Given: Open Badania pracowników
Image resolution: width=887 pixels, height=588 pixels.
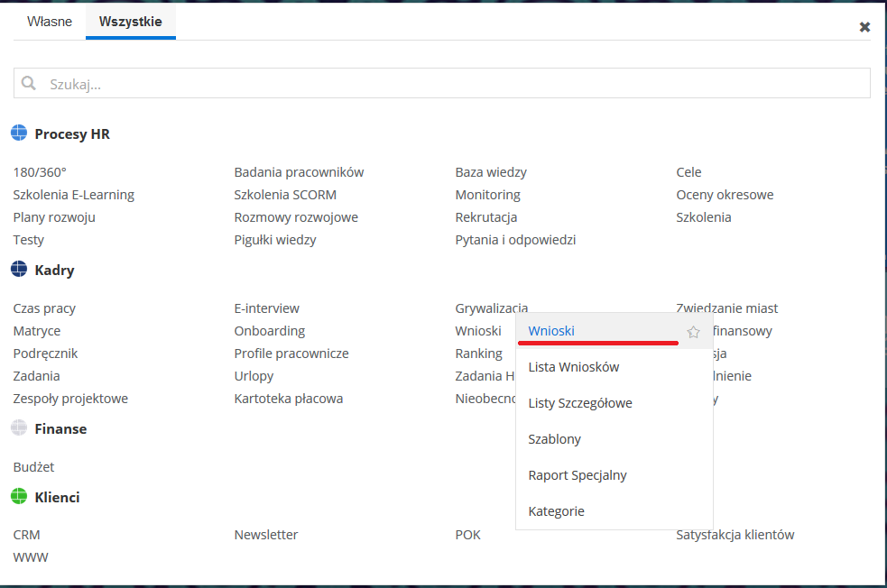Looking at the screenshot, I should pyautogui.click(x=300, y=172).
